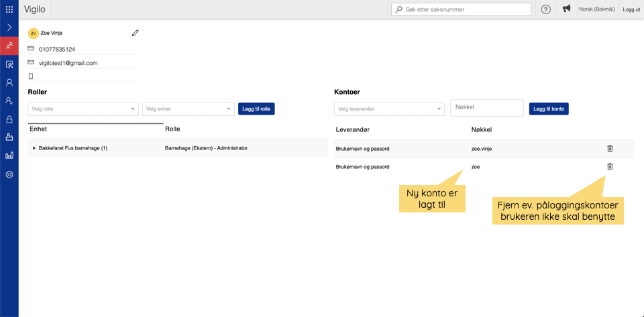Click the help question mark icon
Viewport: 644px width, 317px height.
546,9
